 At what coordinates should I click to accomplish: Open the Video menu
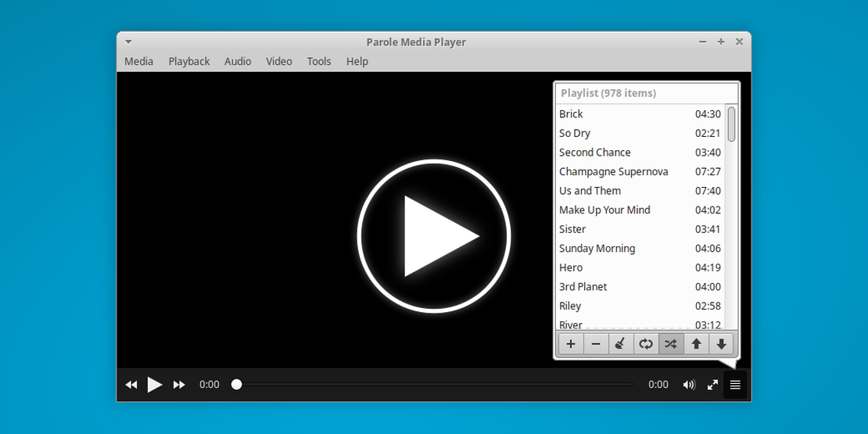279,62
